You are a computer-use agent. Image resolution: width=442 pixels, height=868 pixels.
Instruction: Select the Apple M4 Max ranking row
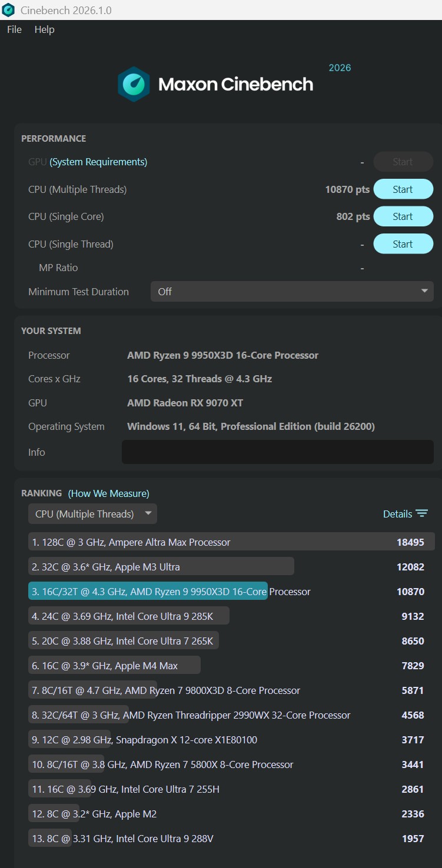tap(231, 666)
